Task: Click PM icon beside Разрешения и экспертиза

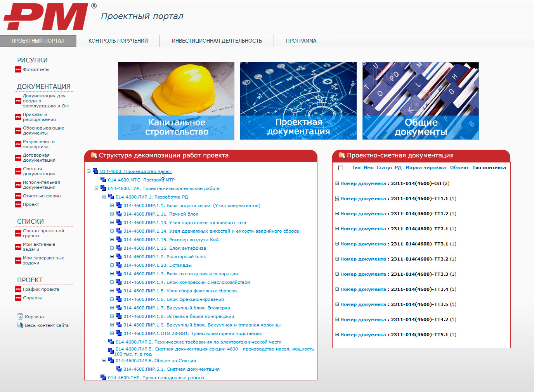Action: coord(18,144)
